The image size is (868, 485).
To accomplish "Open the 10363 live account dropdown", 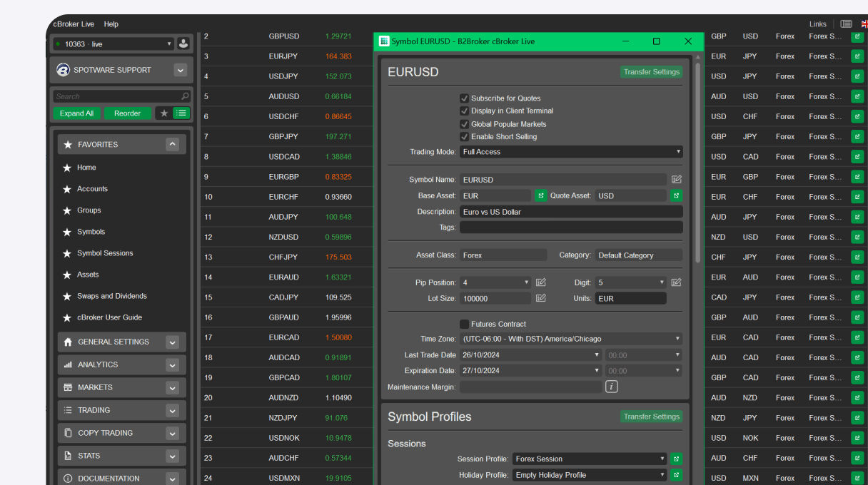I will pyautogui.click(x=113, y=44).
